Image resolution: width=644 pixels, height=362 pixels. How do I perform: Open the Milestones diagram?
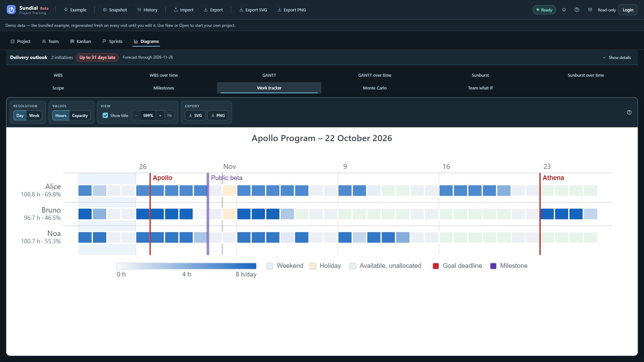click(x=164, y=88)
